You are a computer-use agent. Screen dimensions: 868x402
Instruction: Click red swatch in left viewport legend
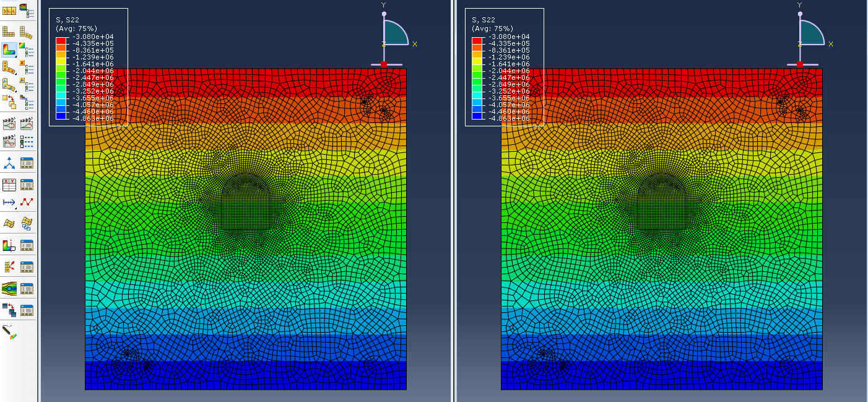(x=61, y=40)
